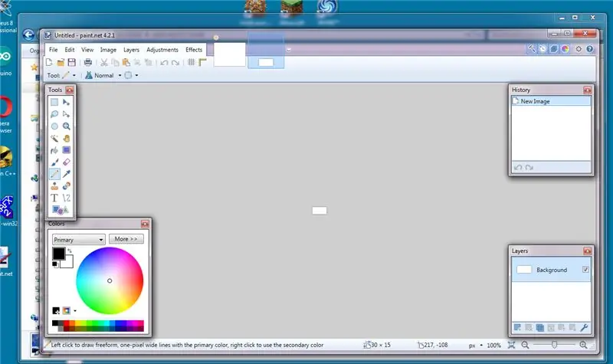Click the Print icon in the toolbar
Screen dimensions: 613x364
point(88,62)
